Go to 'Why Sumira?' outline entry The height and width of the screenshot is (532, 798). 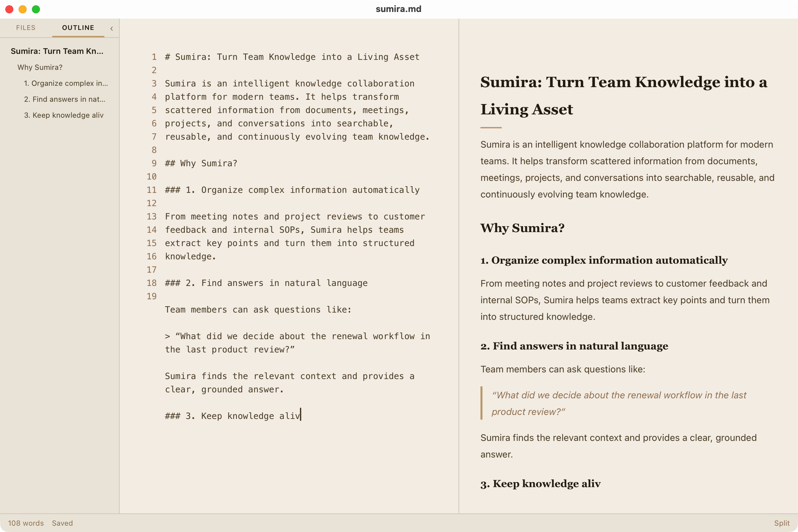pyautogui.click(x=40, y=67)
